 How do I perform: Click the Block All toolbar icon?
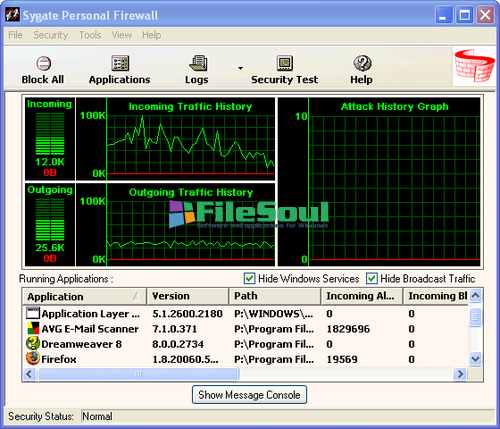pyautogui.click(x=43, y=63)
